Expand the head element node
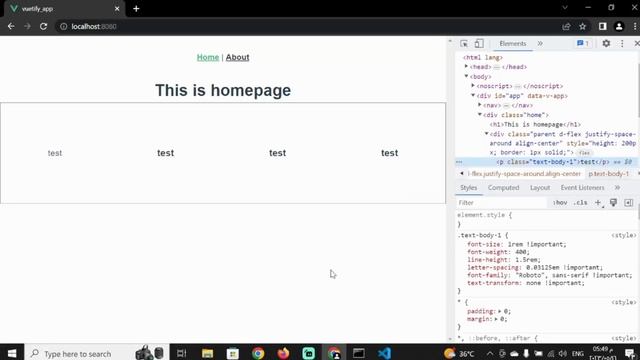The height and width of the screenshot is (360, 640). [x=467, y=67]
